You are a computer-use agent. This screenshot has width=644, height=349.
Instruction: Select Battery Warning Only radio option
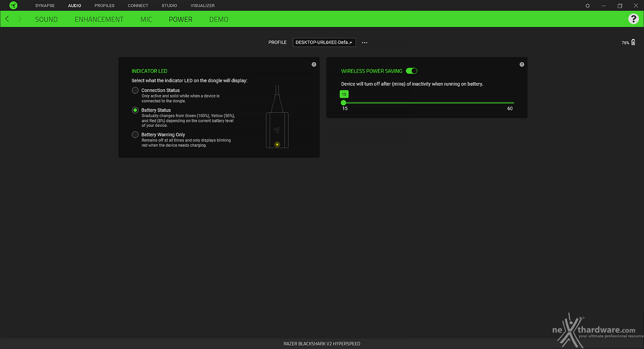tap(135, 134)
